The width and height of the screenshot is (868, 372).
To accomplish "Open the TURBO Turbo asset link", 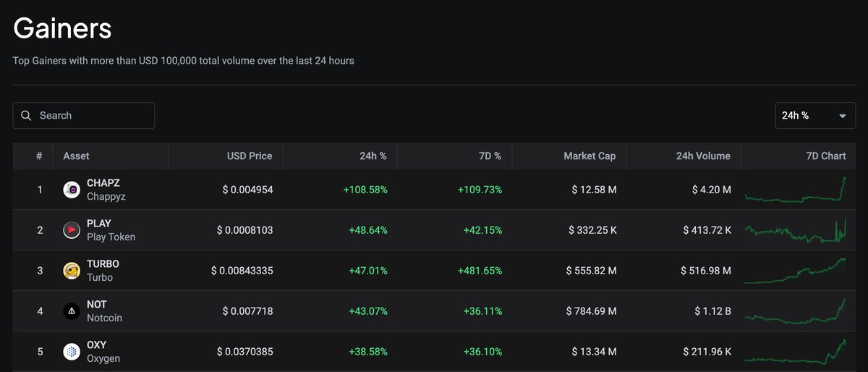I will click(103, 271).
